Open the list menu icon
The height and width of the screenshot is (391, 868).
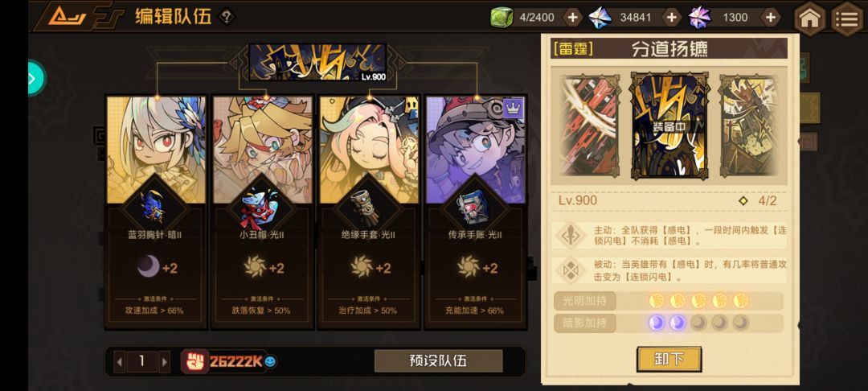pyautogui.click(x=847, y=19)
